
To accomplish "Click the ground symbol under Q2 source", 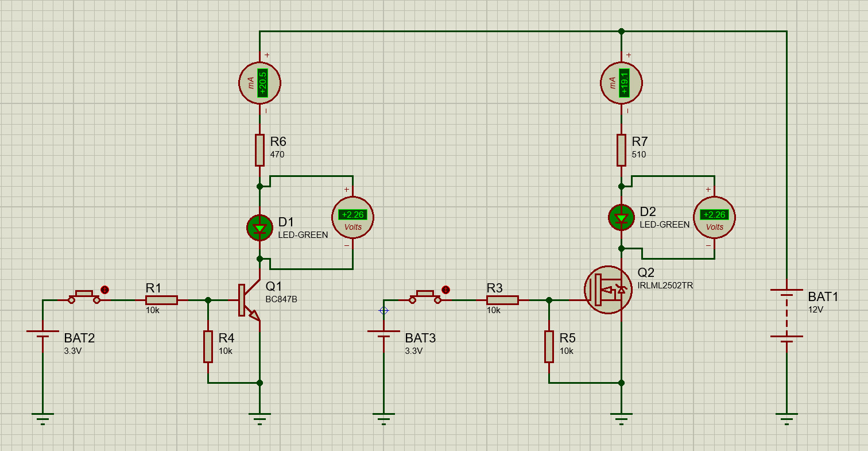I will click(621, 418).
